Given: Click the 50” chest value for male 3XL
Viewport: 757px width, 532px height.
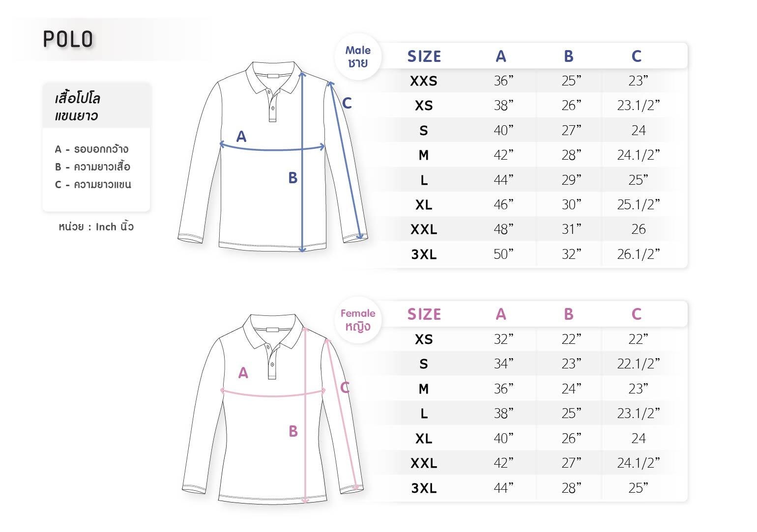Looking at the screenshot, I should pyautogui.click(x=503, y=254).
